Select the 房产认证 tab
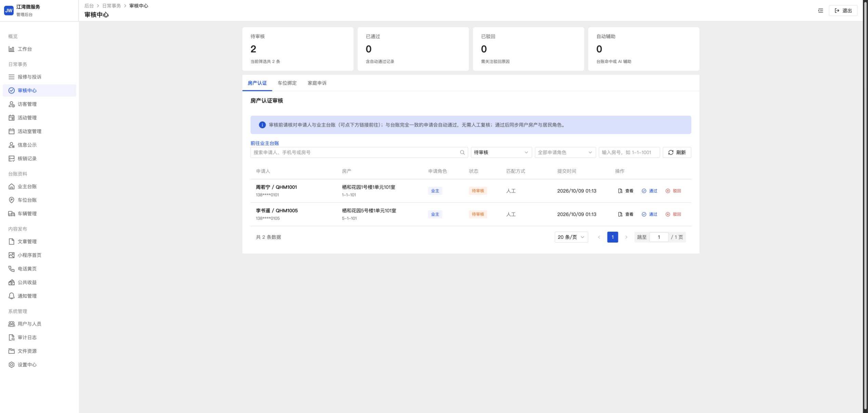Image resolution: width=868 pixels, height=413 pixels. pos(257,83)
